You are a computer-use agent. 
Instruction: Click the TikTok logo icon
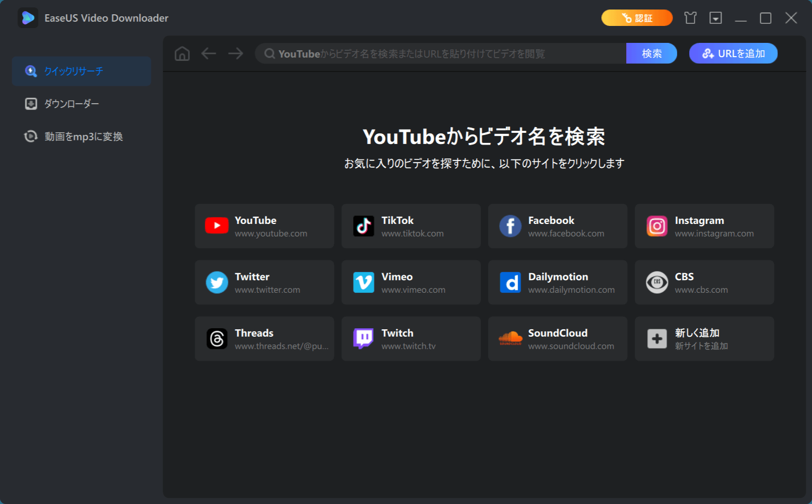[364, 226]
